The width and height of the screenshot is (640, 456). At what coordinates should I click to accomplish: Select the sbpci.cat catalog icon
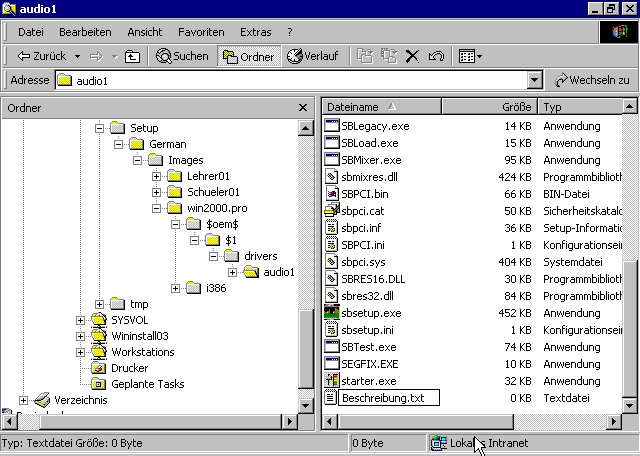[x=331, y=211]
